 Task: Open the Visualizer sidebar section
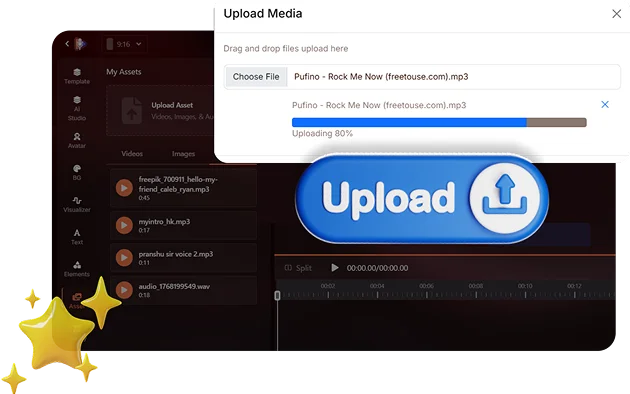(77, 204)
